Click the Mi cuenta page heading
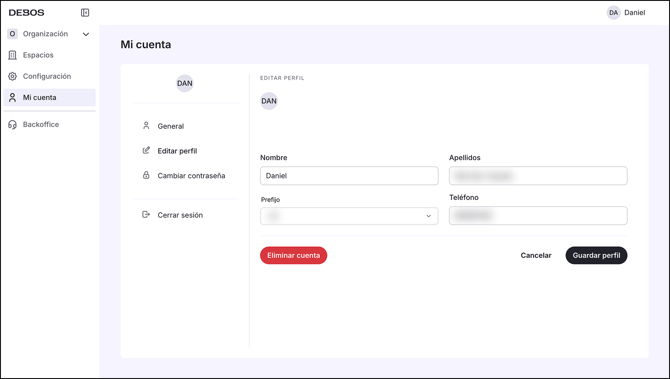Image resolution: width=670 pixels, height=379 pixels. coord(146,44)
